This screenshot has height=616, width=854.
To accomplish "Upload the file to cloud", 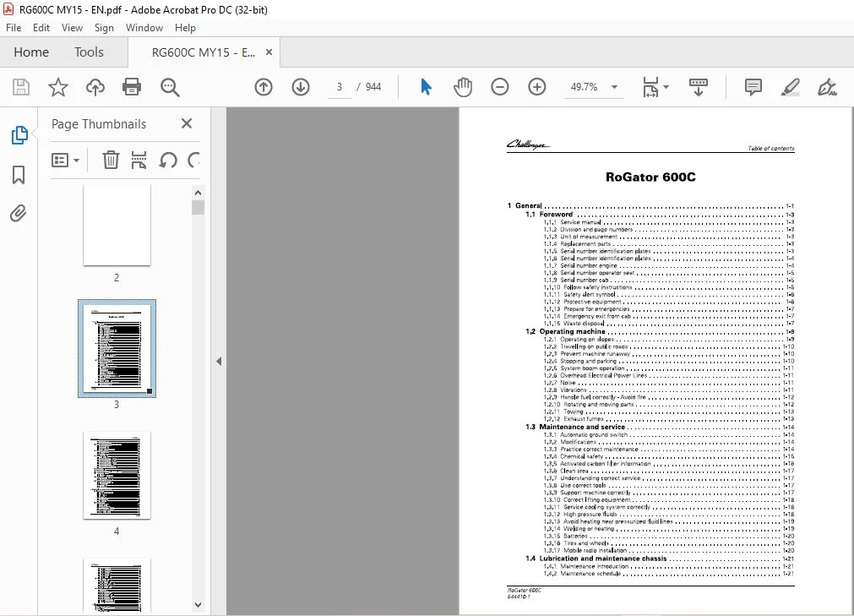I will click(95, 87).
